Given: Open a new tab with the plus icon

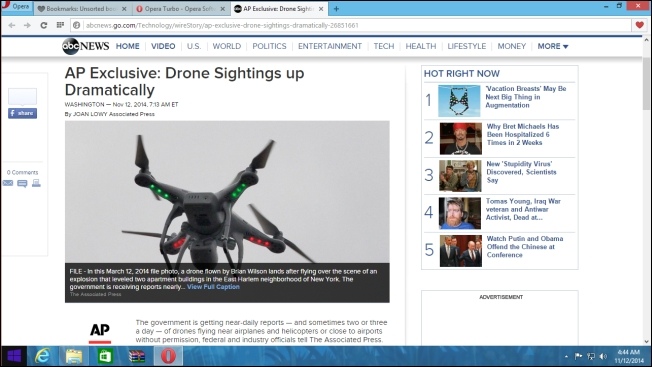Looking at the screenshot, I should 336,9.
